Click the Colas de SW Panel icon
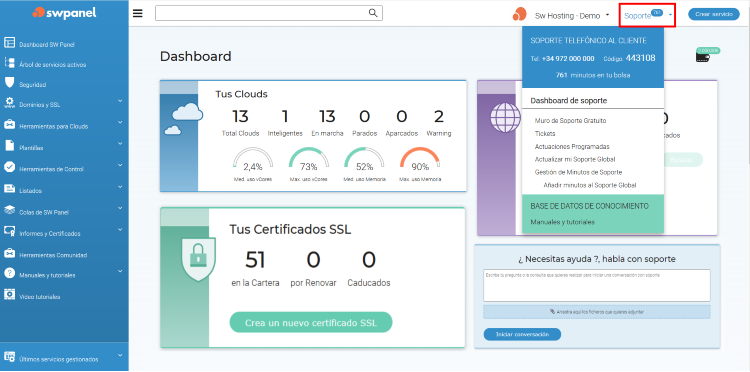The height and width of the screenshot is (372, 750). (x=10, y=210)
